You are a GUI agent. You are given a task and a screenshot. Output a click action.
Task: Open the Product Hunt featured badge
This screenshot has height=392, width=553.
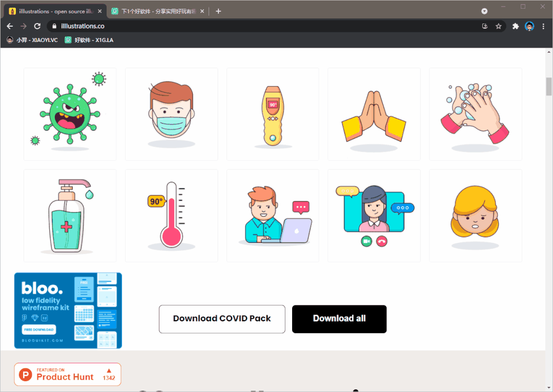point(68,375)
